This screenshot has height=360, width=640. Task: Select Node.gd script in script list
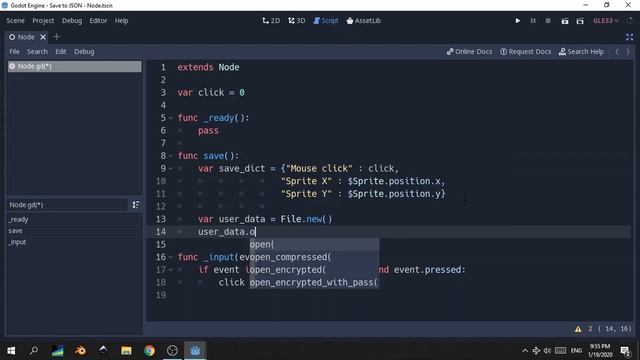[75, 66]
